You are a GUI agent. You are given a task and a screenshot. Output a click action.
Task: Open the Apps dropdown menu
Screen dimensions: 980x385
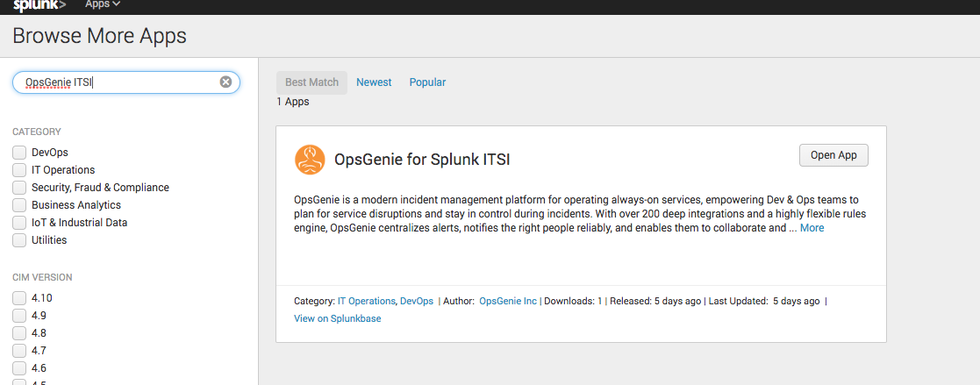pos(103,4)
